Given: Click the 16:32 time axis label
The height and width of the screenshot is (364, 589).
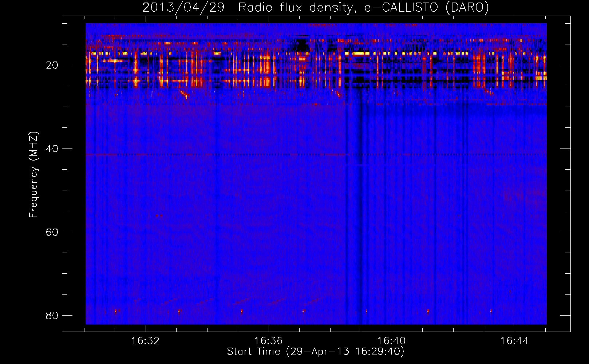Looking at the screenshot, I should tap(146, 341).
